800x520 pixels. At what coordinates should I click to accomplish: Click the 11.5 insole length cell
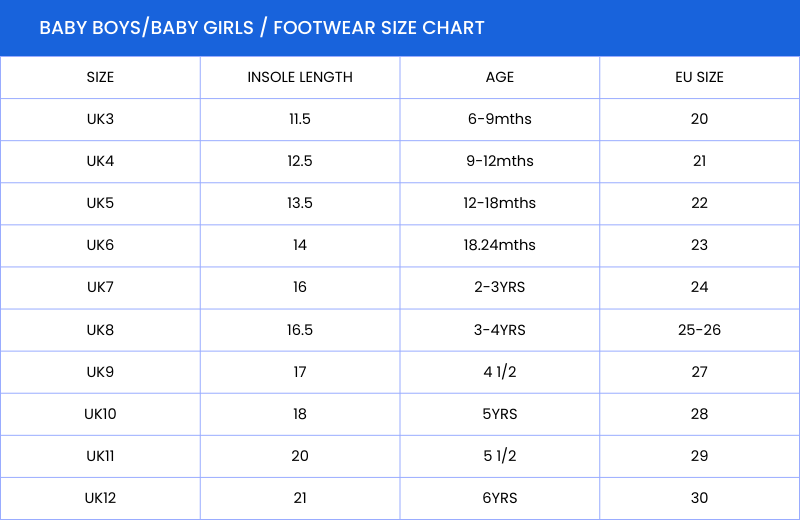point(300,119)
